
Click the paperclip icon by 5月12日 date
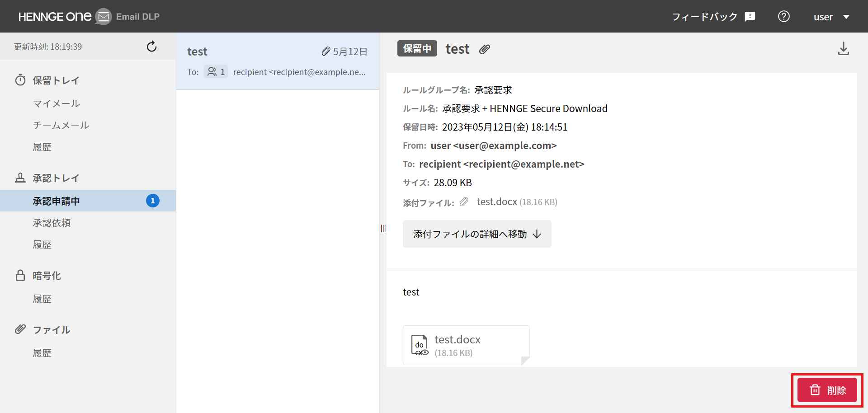(326, 52)
